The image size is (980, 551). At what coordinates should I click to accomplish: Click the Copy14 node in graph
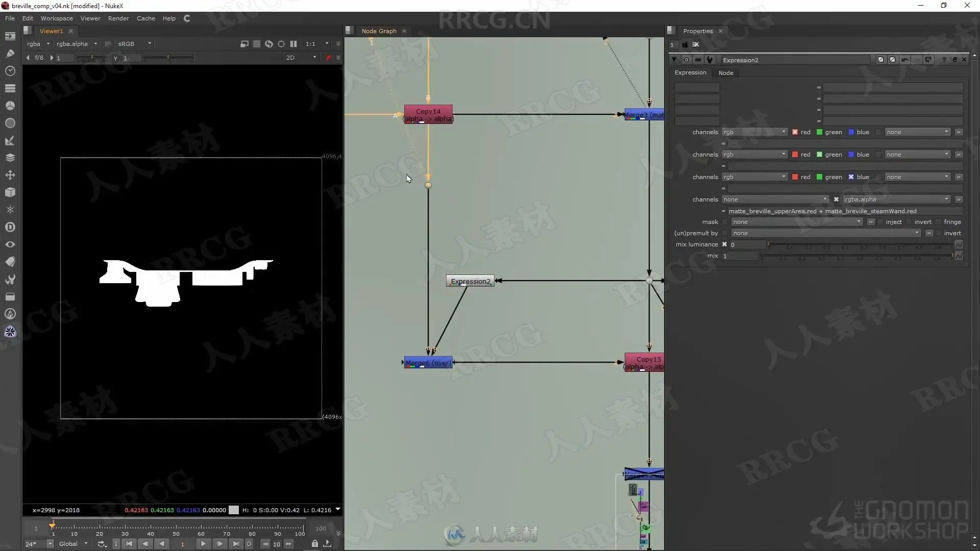tap(428, 114)
